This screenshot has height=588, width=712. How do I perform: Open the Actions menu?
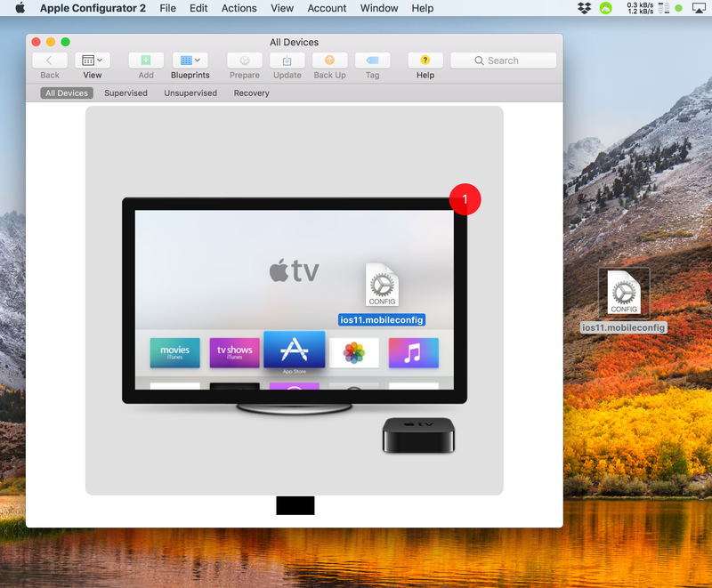point(239,8)
